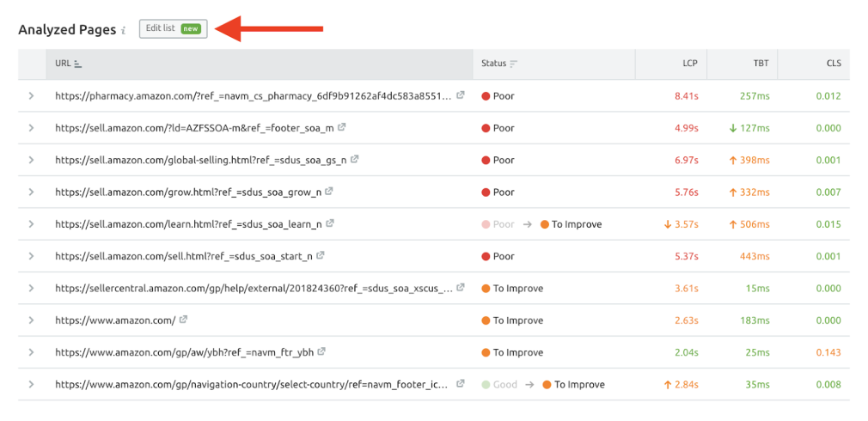
Task: Sort by URL column sort icon
Action: tap(78, 64)
